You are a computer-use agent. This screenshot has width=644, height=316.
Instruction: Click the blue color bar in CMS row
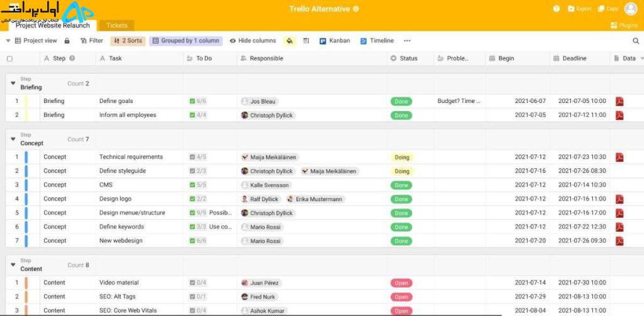click(x=26, y=185)
